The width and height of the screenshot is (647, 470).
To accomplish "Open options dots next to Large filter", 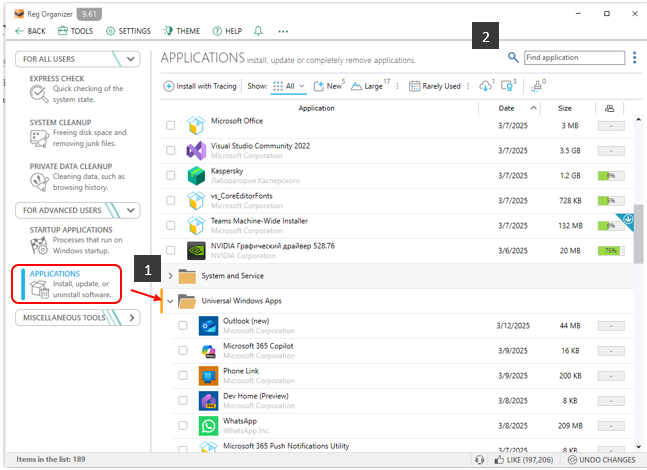I will (397, 86).
